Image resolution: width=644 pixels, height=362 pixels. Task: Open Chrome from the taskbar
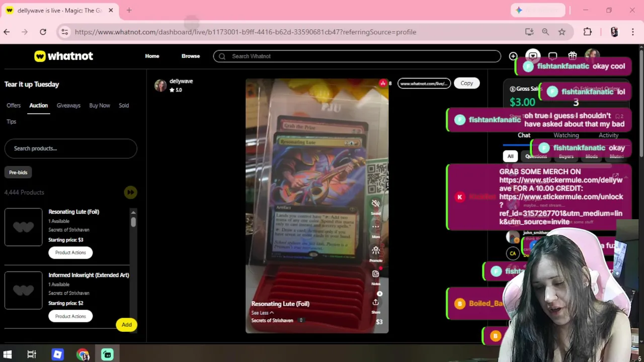(x=83, y=354)
